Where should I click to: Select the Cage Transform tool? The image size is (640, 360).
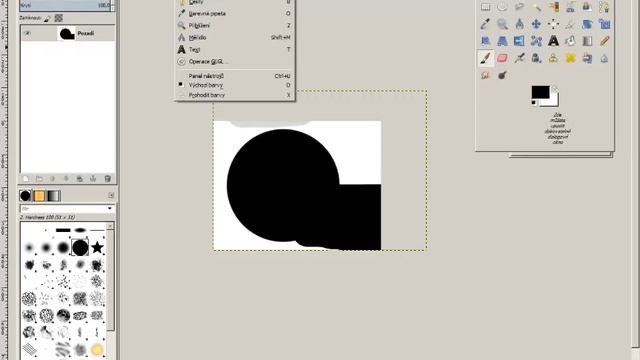pyautogui.click(x=536, y=41)
